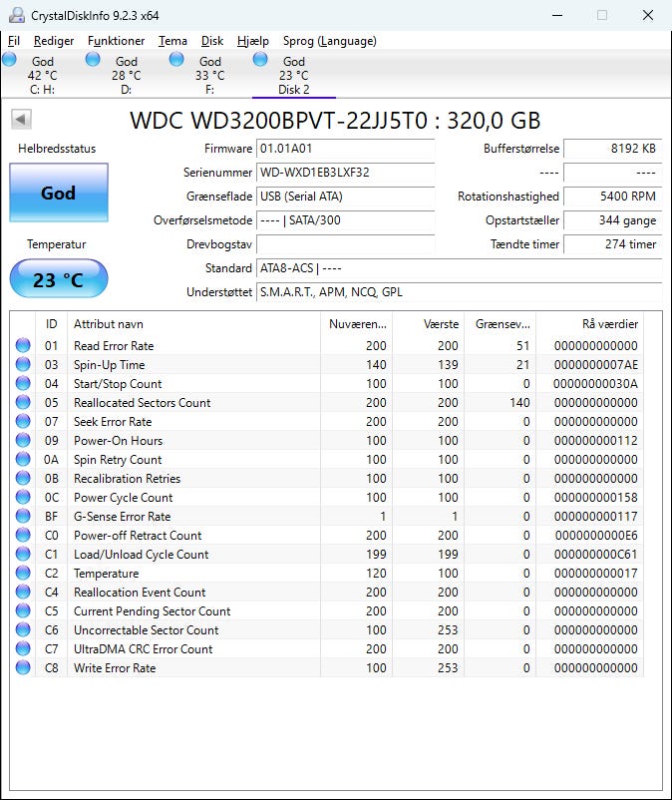
Task: Click the Opstartstæller value 344 gange
Action: pyautogui.click(x=612, y=220)
